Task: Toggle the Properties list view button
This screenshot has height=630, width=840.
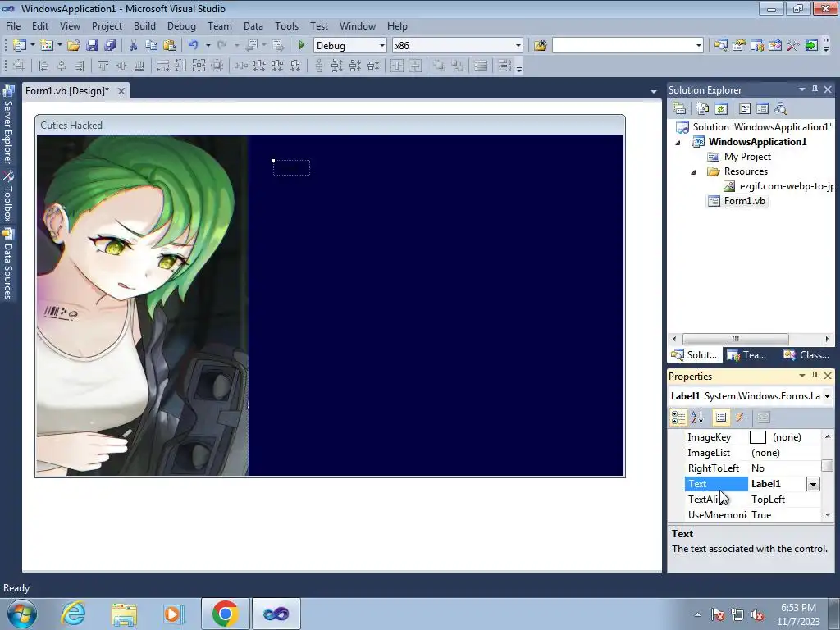Action: pyautogui.click(x=721, y=418)
